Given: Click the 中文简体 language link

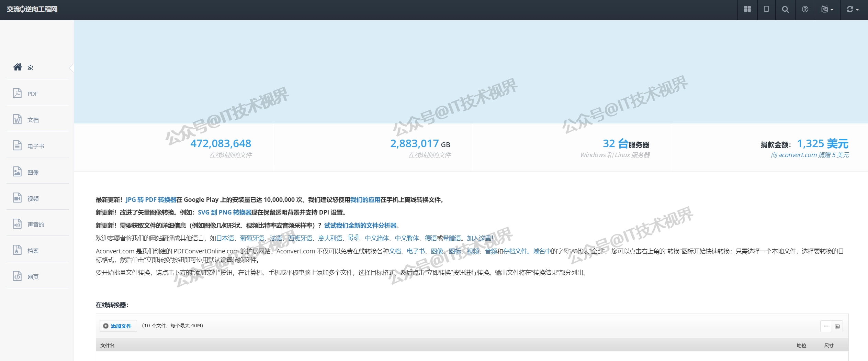Looking at the screenshot, I should point(377,238).
